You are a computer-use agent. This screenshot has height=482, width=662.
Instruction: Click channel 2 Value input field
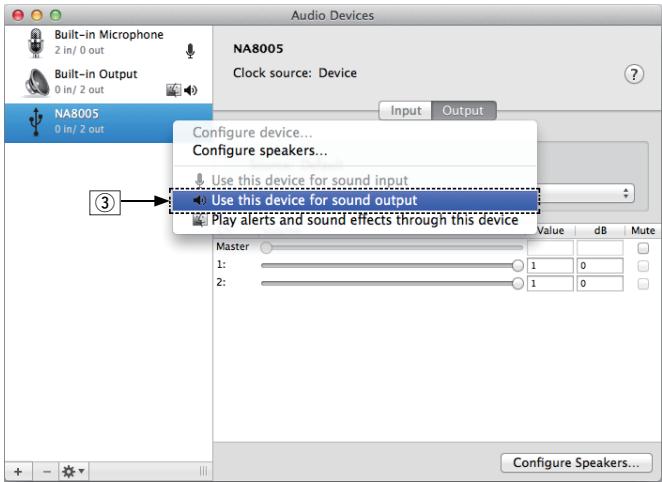[550, 284]
